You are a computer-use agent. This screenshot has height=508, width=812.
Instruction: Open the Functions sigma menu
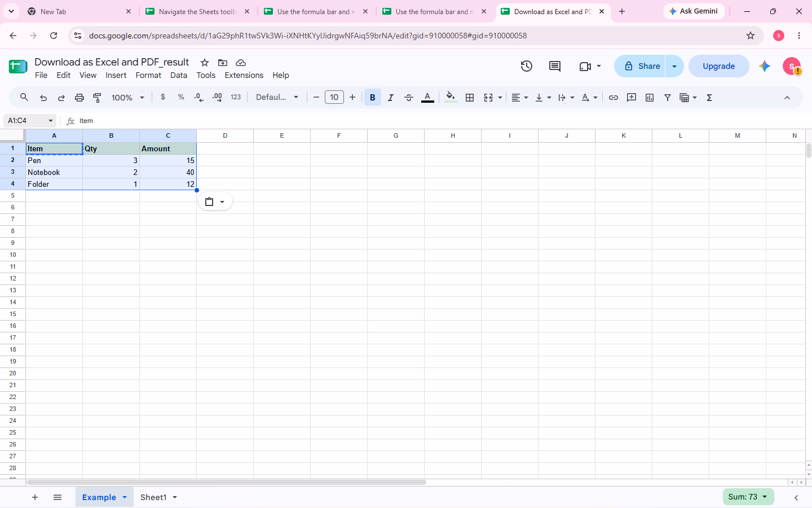coord(709,98)
